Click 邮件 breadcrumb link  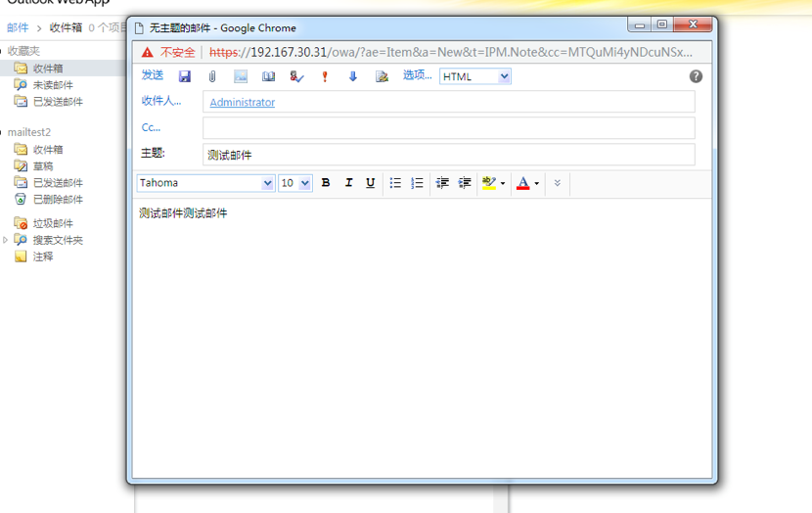(18, 27)
